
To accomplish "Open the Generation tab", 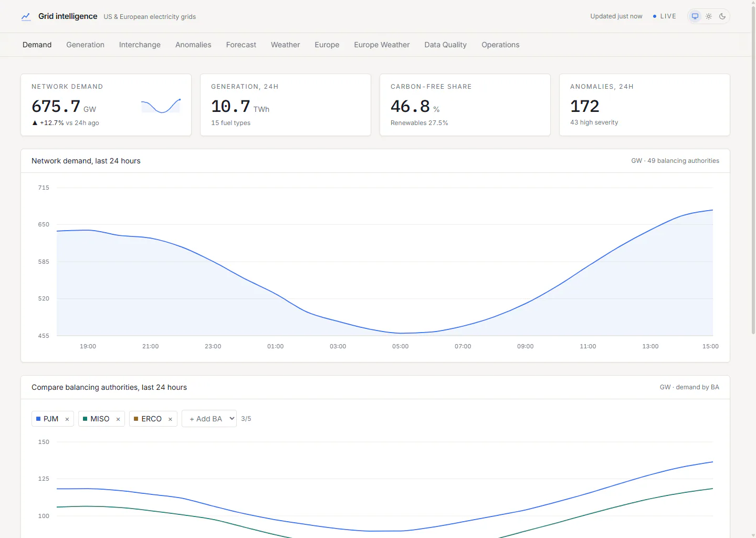I will point(86,45).
